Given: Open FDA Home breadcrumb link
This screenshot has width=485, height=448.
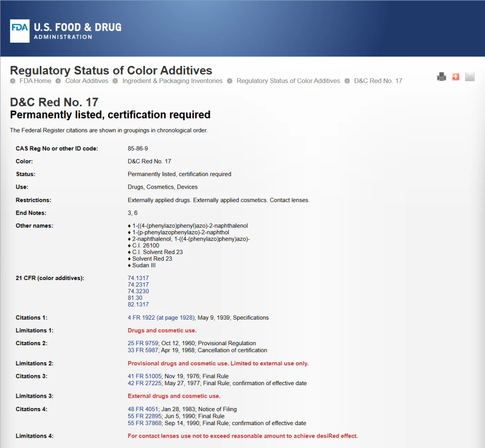Looking at the screenshot, I should [35, 81].
